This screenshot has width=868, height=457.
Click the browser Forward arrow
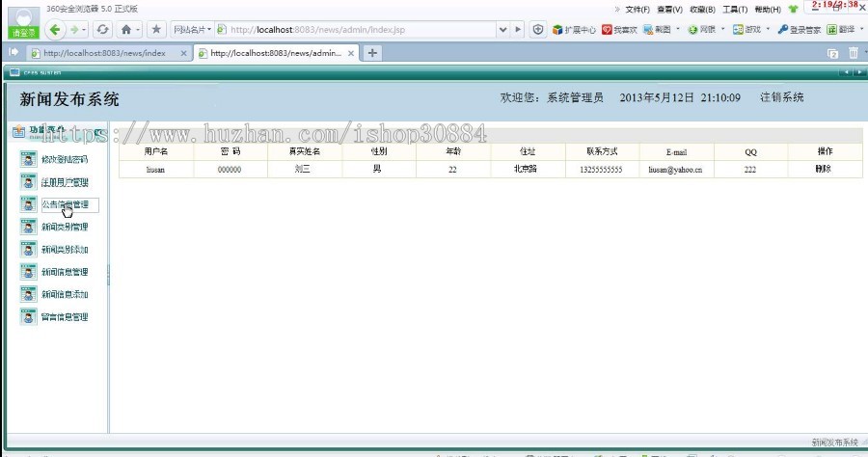click(x=73, y=29)
